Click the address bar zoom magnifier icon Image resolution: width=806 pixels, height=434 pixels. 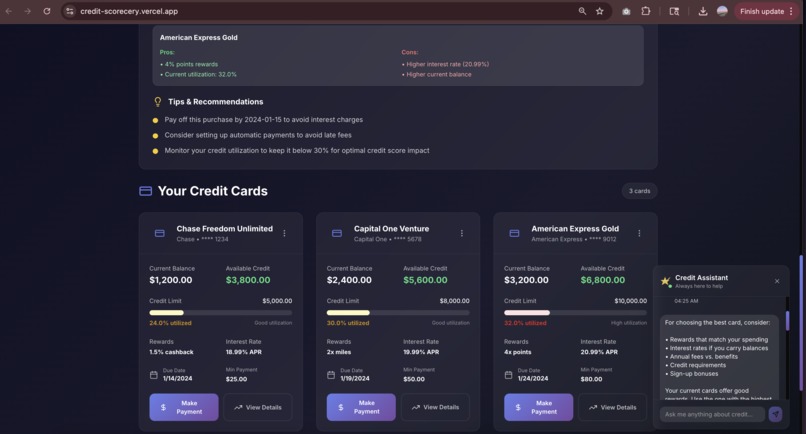click(x=582, y=11)
